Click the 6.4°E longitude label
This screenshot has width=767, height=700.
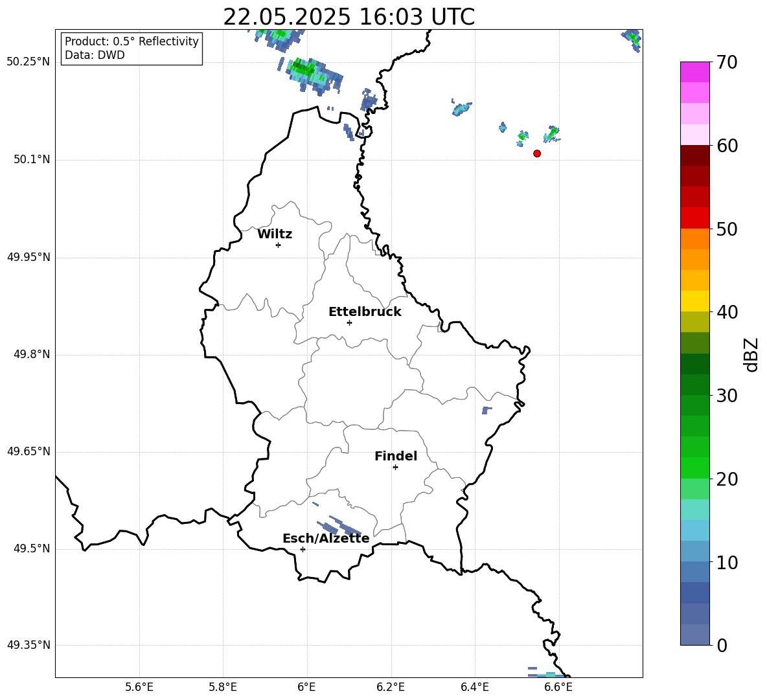tap(474, 687)
